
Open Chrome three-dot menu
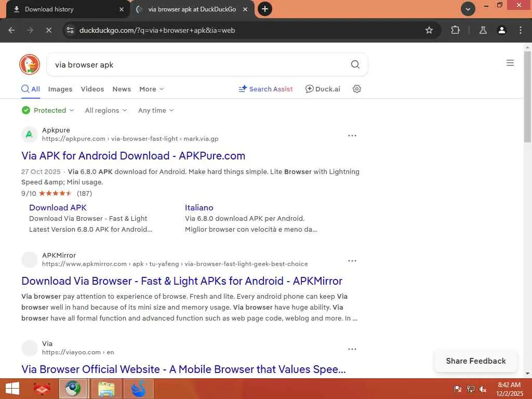pos(520,30)
